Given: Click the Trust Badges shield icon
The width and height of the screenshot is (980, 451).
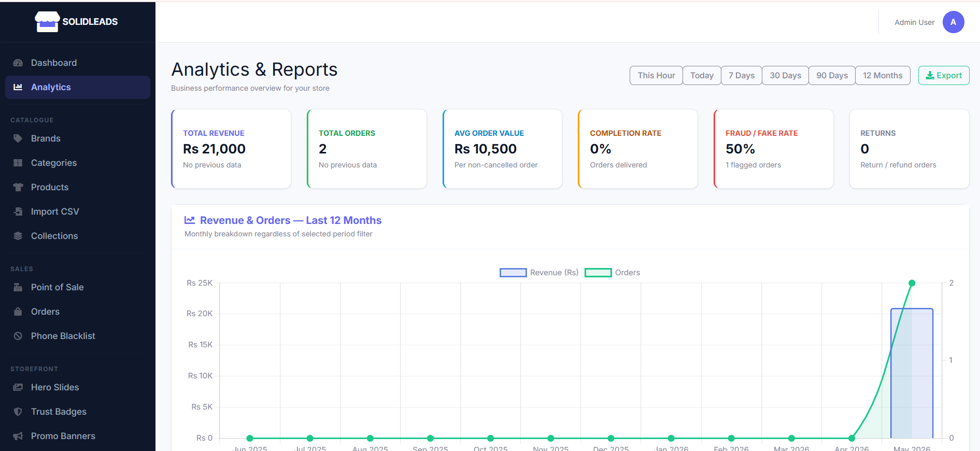Looking at the screenshot, I should click(18, 412).
